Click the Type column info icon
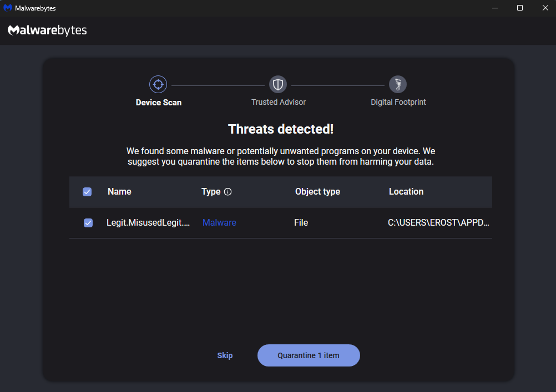556x392 pixels. 228,192
